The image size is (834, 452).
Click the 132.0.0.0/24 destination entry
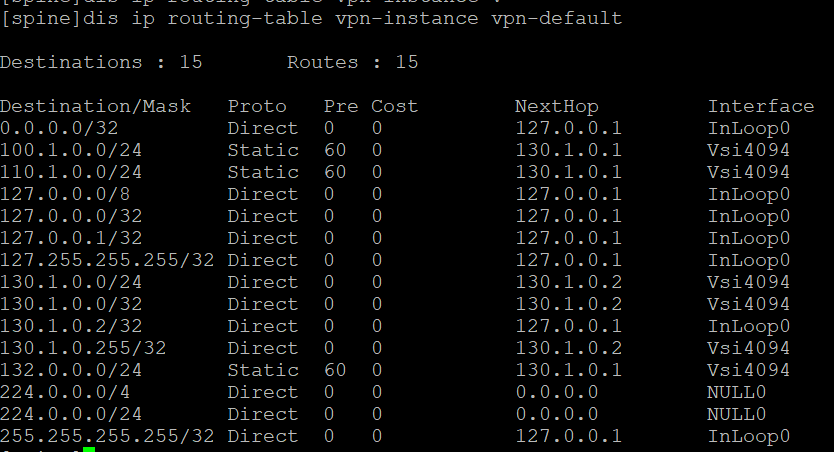[x=71, y=370]
